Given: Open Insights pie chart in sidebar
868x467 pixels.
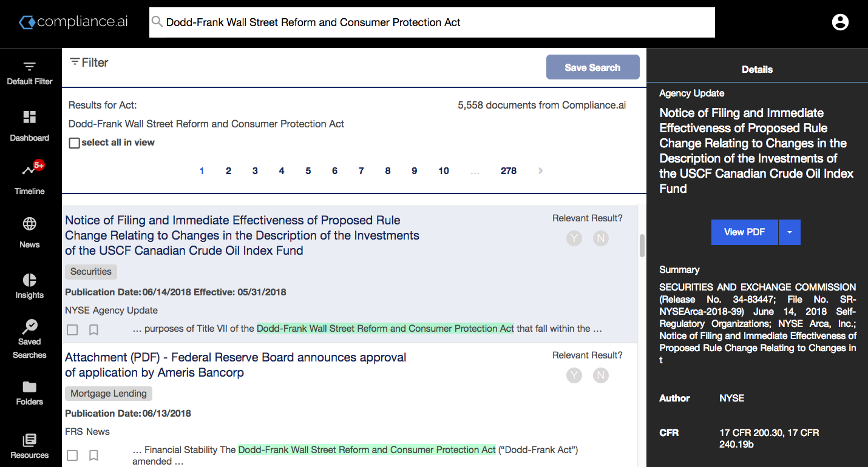Looking at the screenshot, I should 30,286.
